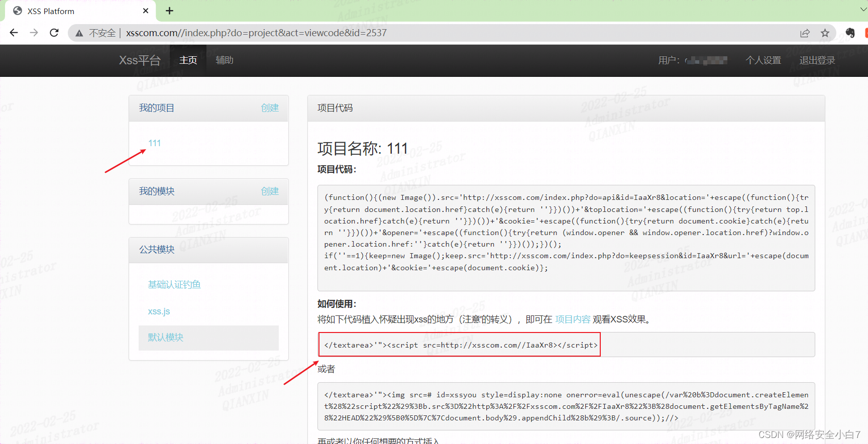Click the not-secure warning triangle icon
Screen dimensions: 868x444
[79, 33]
